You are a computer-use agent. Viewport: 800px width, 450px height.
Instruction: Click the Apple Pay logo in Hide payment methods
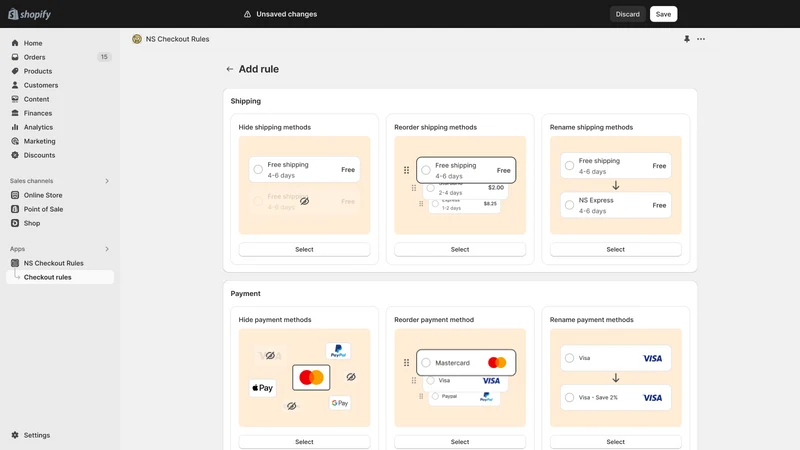(x=262, y=388)
